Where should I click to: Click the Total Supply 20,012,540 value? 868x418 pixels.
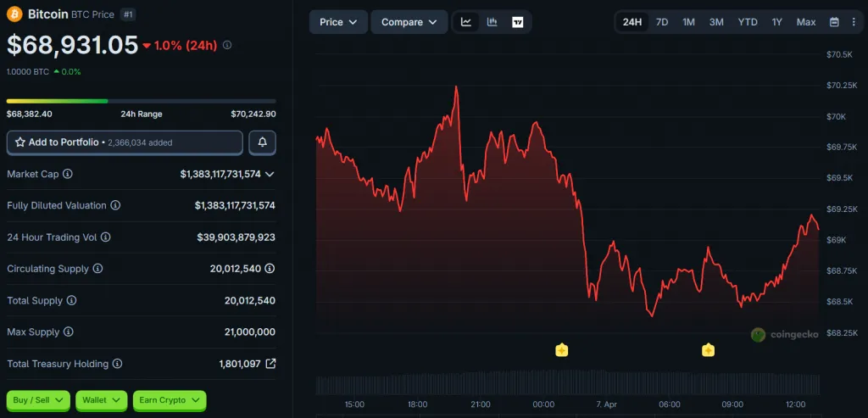click(250, 301)
